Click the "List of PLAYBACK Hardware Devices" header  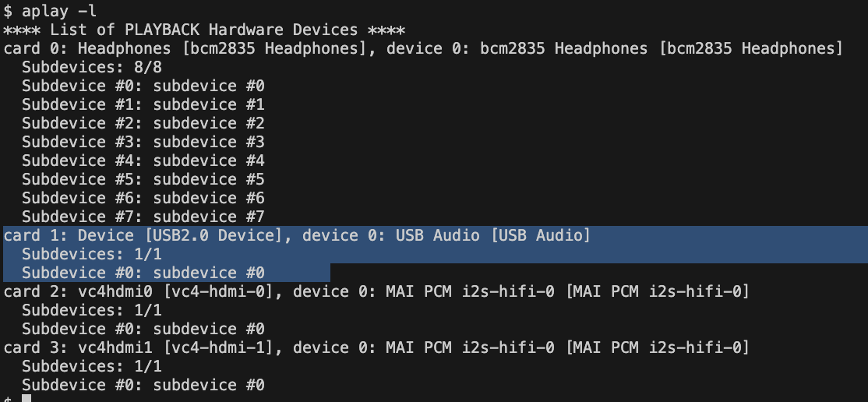204,30
